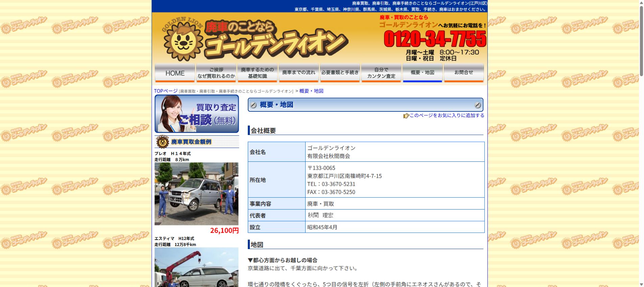Click the lion icon beside 廃車買取金額例
644x287 pixels.
(x=162, y=142)
